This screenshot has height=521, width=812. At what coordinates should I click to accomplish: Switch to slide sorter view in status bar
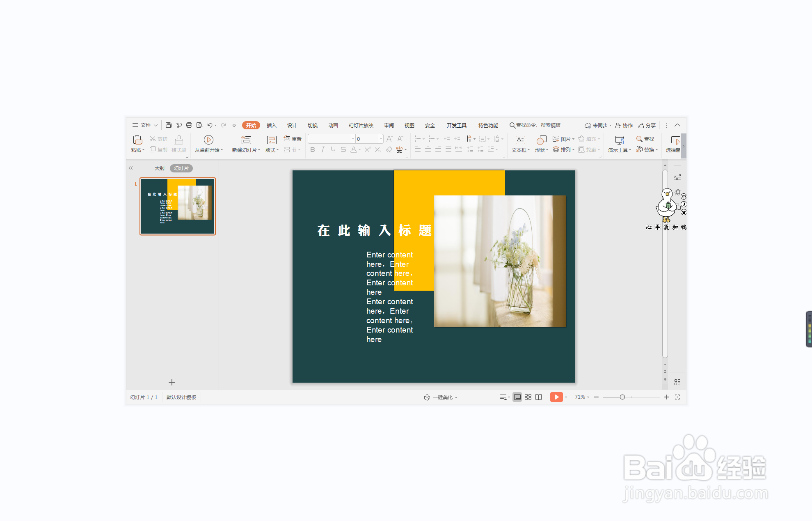pos(528,397)
